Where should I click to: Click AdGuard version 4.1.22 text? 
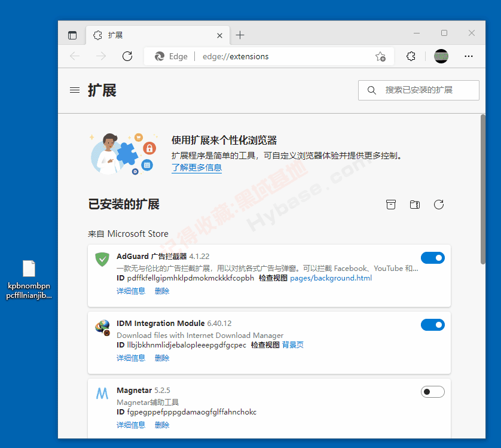point(199,257)
